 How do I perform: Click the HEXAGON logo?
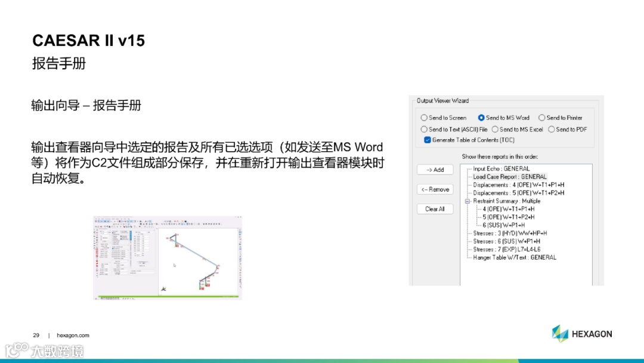pos(581,334)
